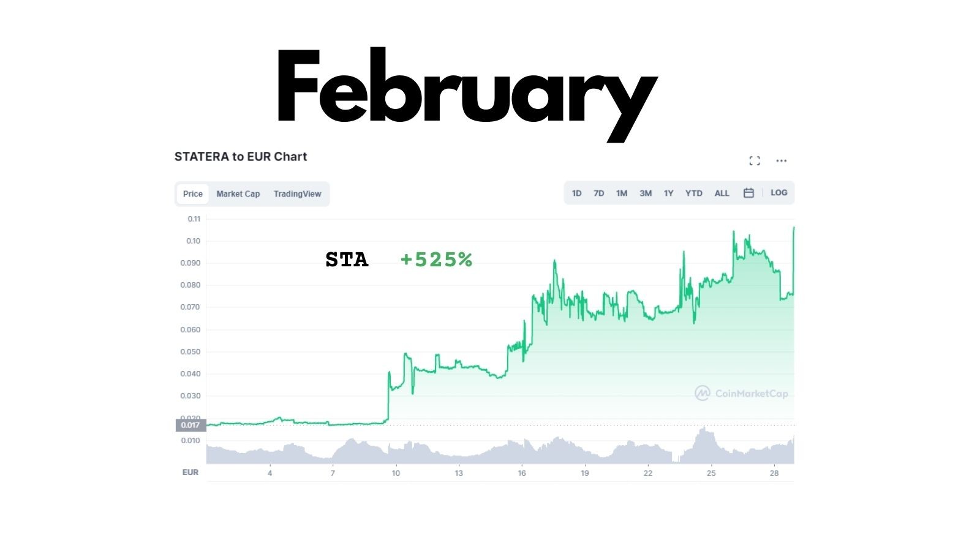Select the YTD time range
Screen dimensions: 980x551
[x=693, y=193]
